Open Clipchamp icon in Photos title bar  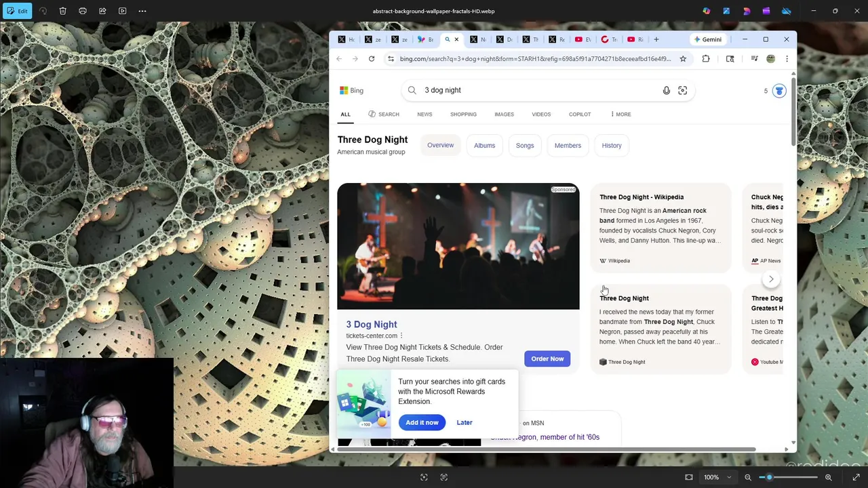point(766,11)
